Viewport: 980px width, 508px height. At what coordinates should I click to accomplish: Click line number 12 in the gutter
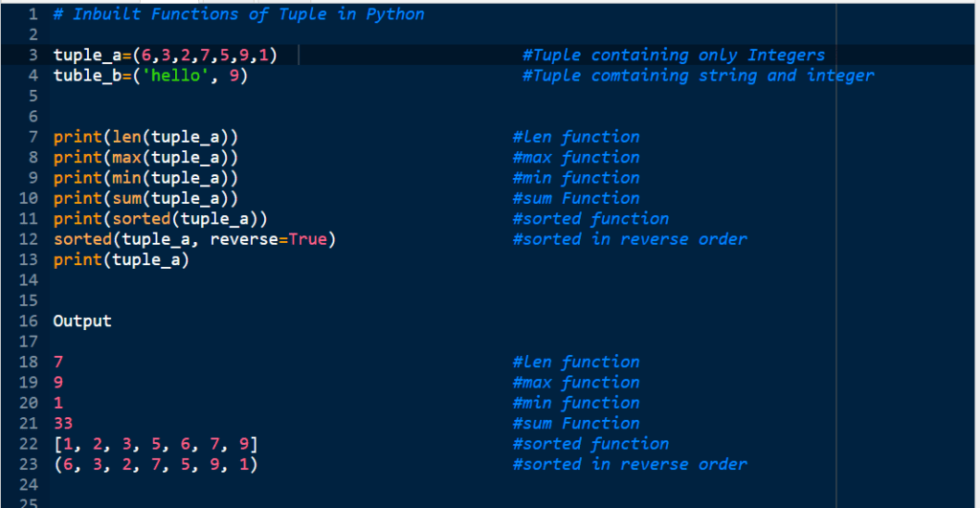28,239
